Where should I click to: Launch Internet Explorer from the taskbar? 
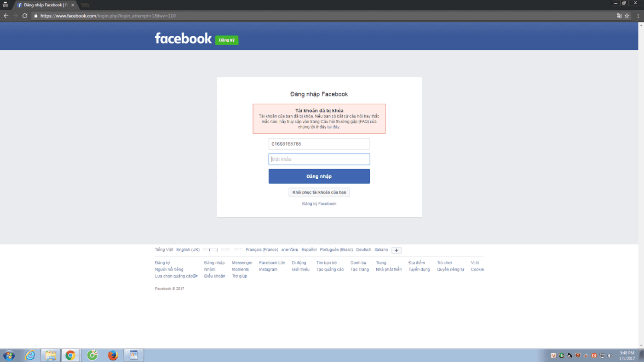[30, 355]
